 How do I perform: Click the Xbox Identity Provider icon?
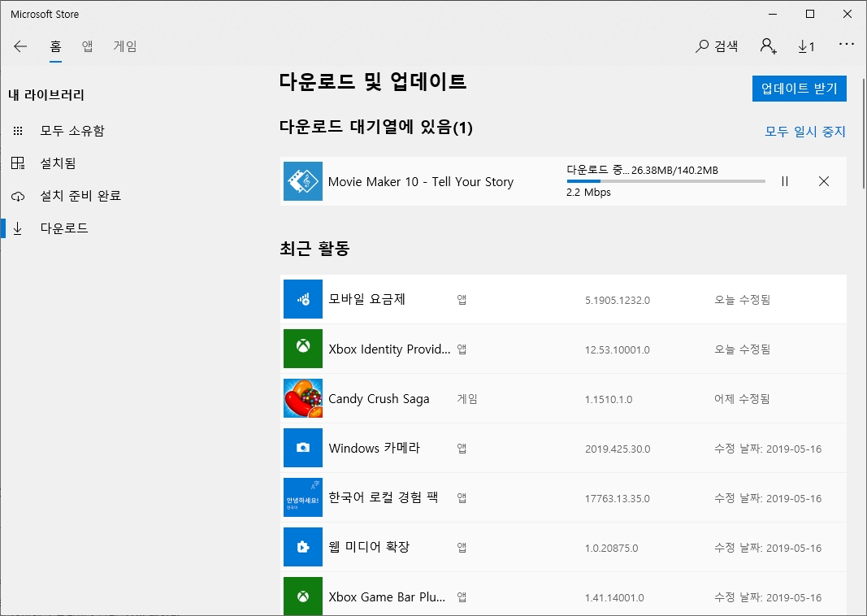click(x=303, y=349)
